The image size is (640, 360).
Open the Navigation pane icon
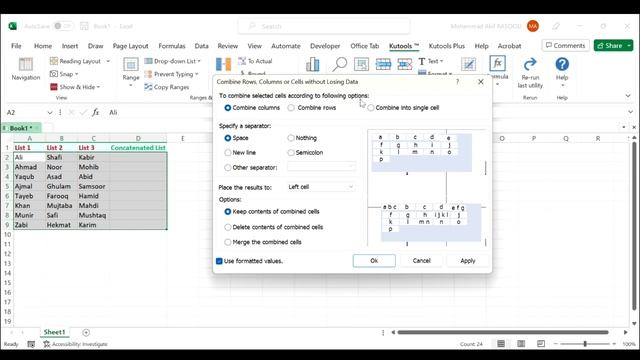(x=25, y=64)
